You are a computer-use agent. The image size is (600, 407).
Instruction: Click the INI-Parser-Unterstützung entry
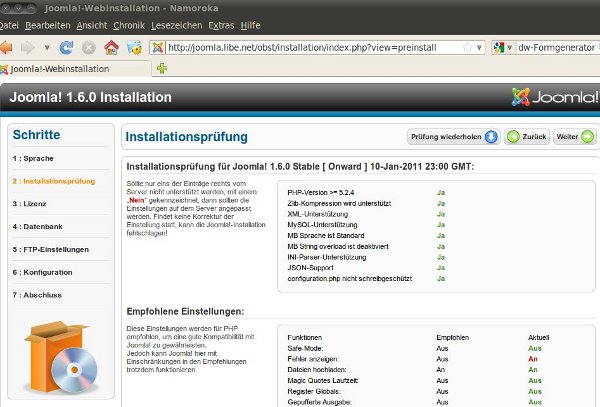(x=327, y=257)
